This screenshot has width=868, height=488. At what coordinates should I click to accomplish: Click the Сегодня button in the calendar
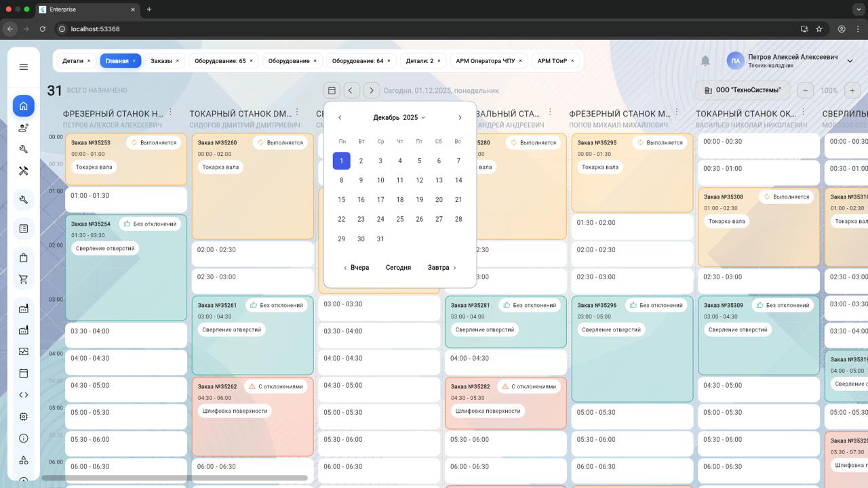398,268
